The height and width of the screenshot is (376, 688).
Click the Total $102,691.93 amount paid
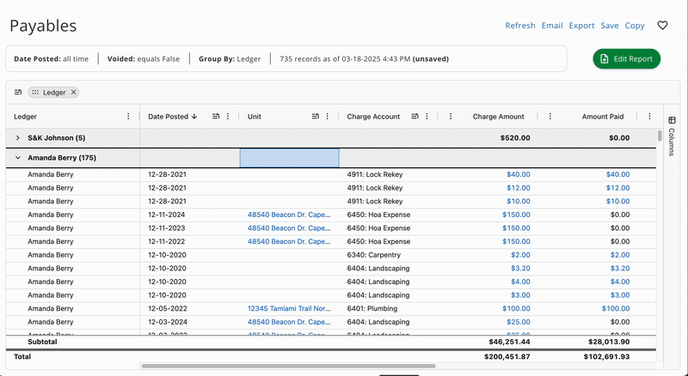pyautogui.click(x=607, y=357)
